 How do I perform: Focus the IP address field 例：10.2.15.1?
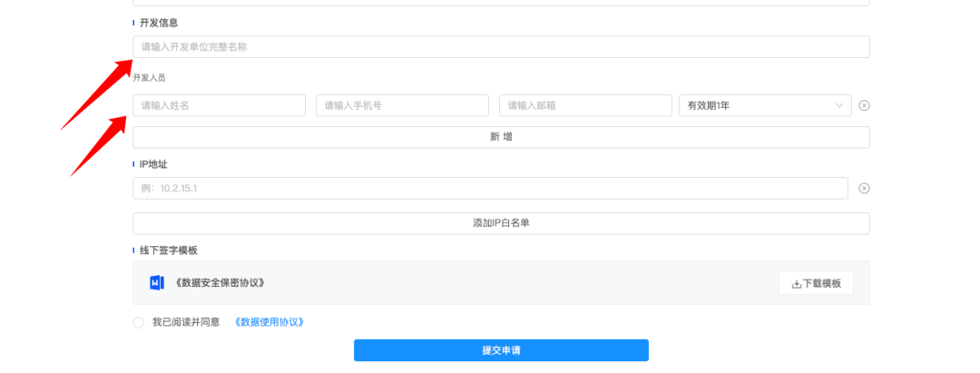[490, 189]
